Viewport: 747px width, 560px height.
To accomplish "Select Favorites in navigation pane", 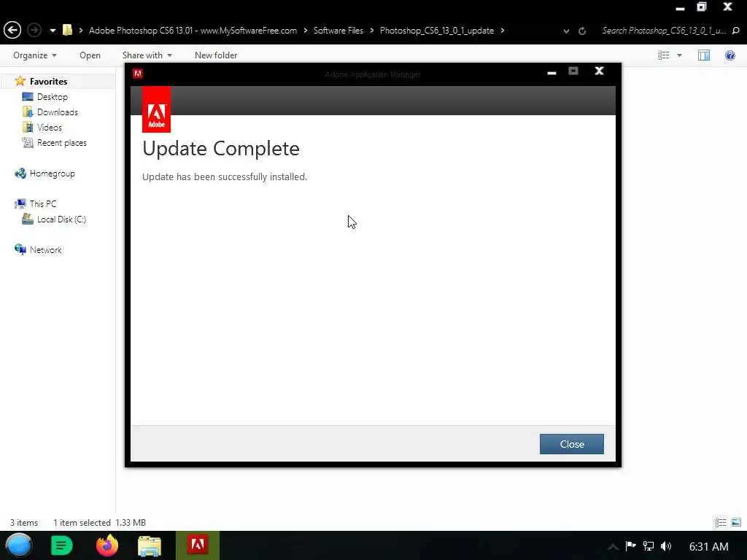I will point(48,82).
